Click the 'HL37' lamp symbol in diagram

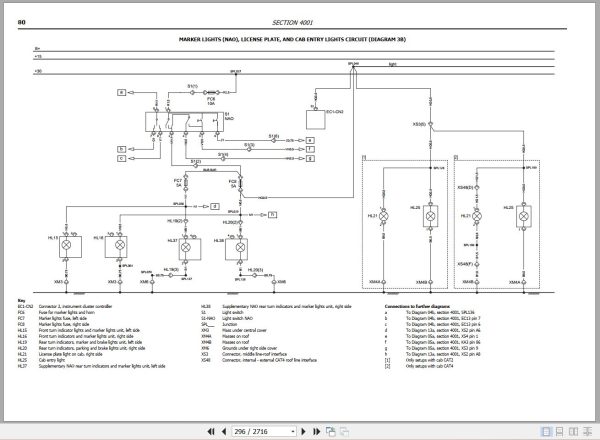point(186,248)
